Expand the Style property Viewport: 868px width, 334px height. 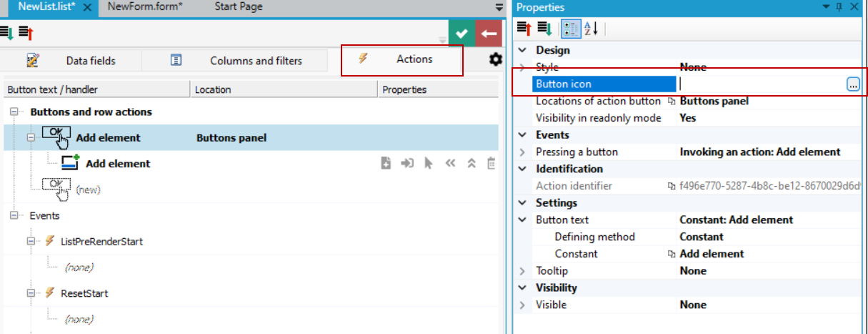click(x=522, y=67)
